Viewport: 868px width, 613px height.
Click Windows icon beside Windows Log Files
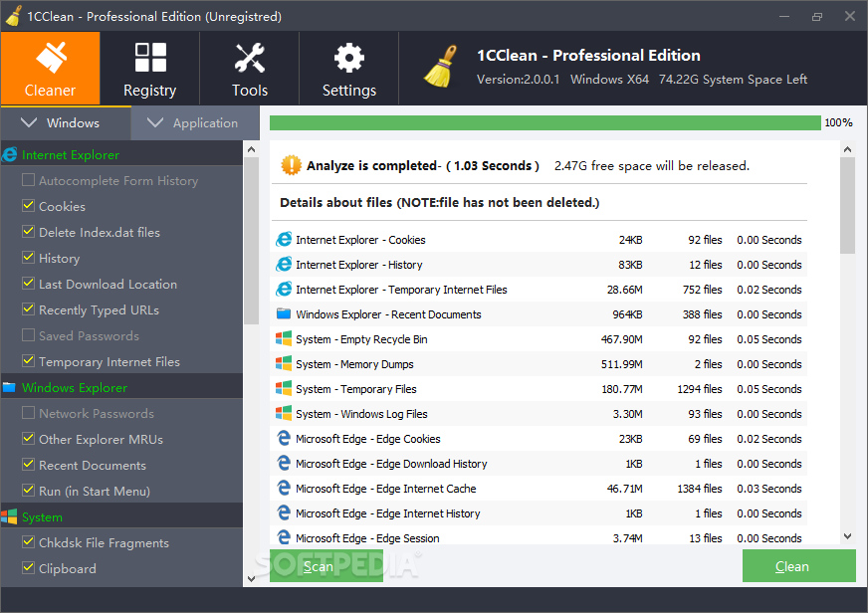[x=284, y=413]
